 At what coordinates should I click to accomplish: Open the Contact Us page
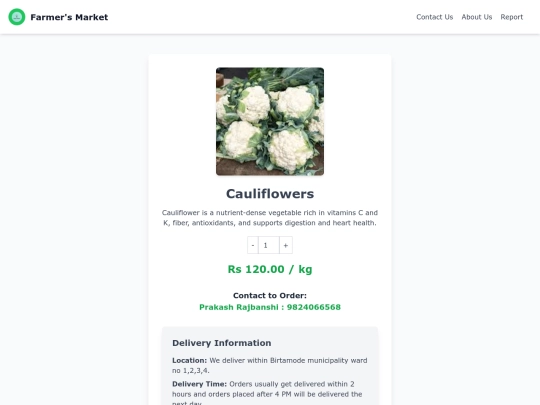435,17
